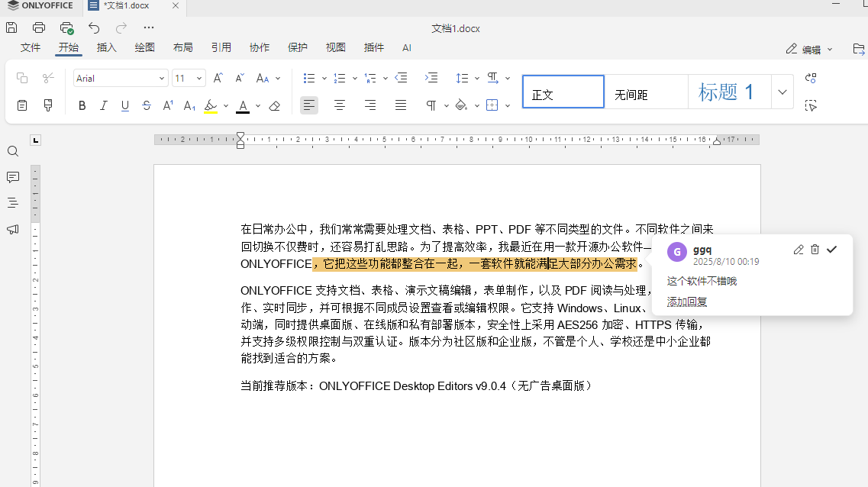Click the Select all icon in ribbon
Screen dimensions: 868x487
[x=811, y=105]
